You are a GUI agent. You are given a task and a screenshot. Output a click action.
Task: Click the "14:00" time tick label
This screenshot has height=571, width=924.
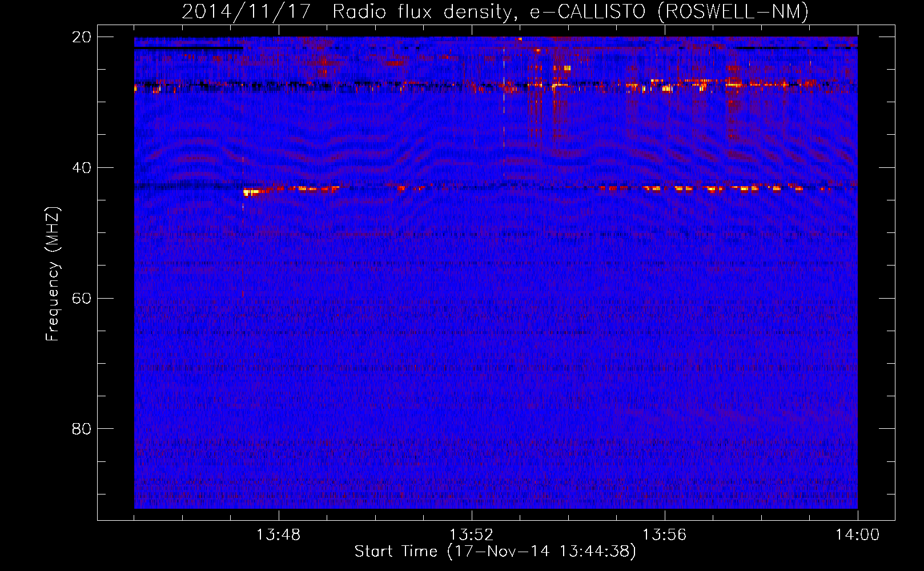[857, 535]
